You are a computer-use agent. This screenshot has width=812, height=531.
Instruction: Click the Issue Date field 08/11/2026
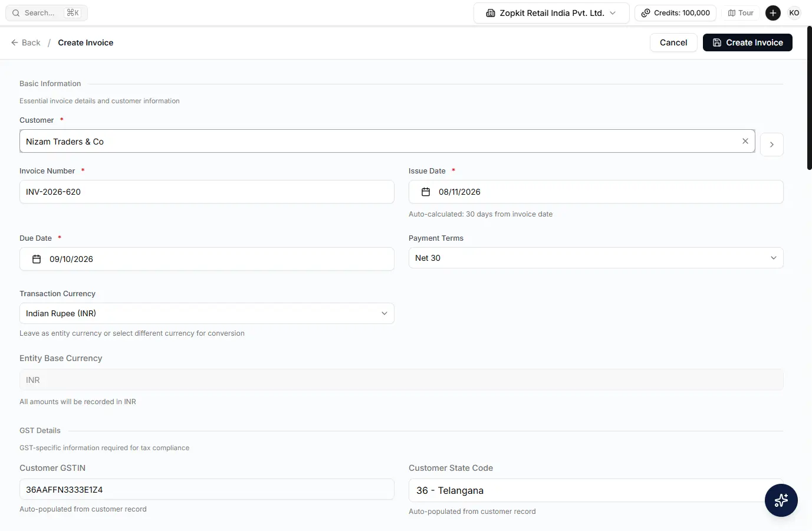596,192
